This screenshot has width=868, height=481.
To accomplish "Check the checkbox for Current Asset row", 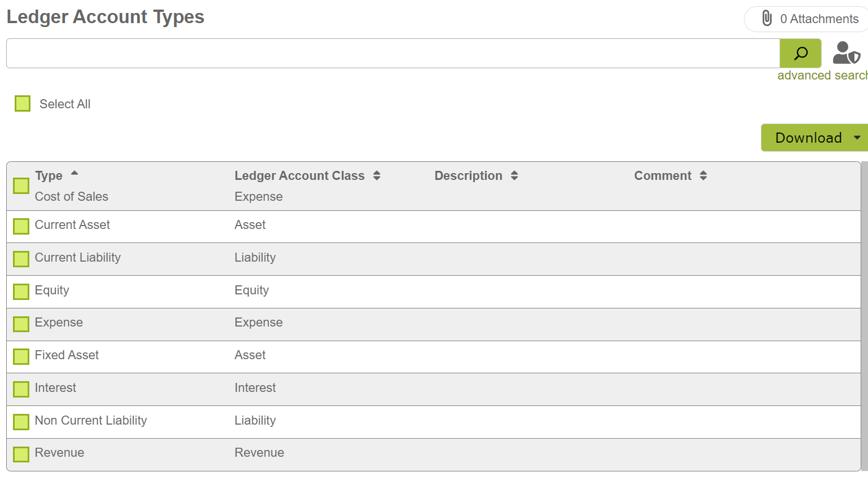I will 21,226.
